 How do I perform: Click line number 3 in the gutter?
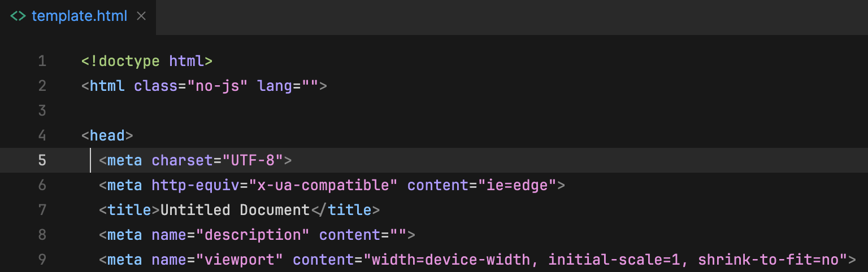click(x=42, y=111)
